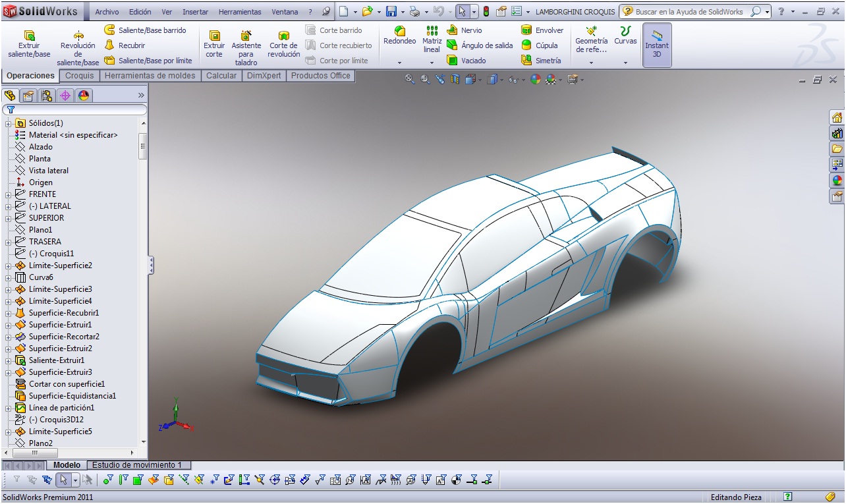
Task: Select the Origen item
Action: [x=40, y=182]
